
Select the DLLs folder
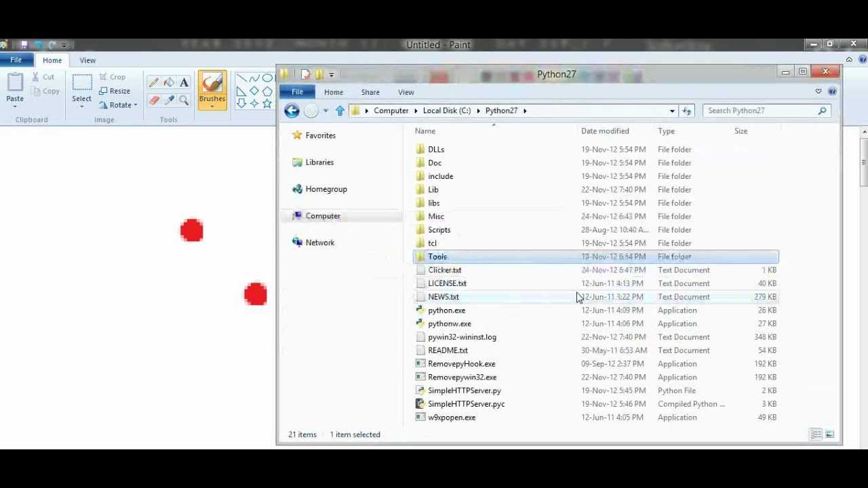(595, 149)
